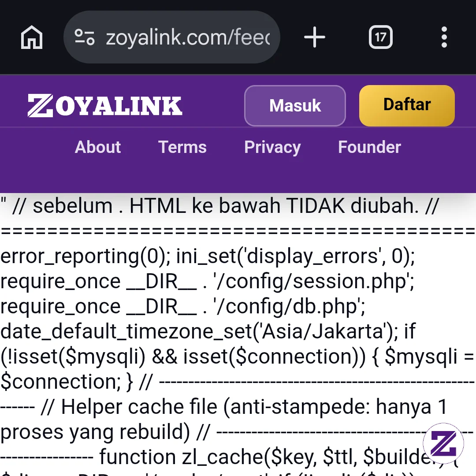This screenshot has width=476, height=476.
Task: Focus the zoyalink.com address bar
Action: click(171, 37)
